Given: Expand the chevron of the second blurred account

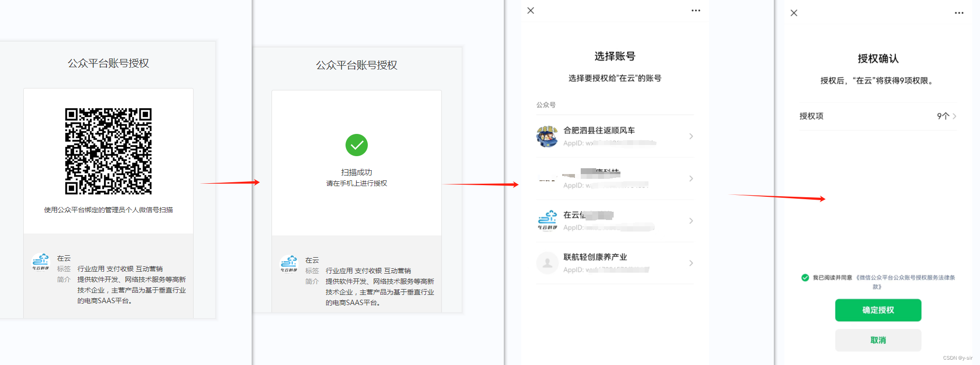Looking at the screenshot, I should pos(691,178).
